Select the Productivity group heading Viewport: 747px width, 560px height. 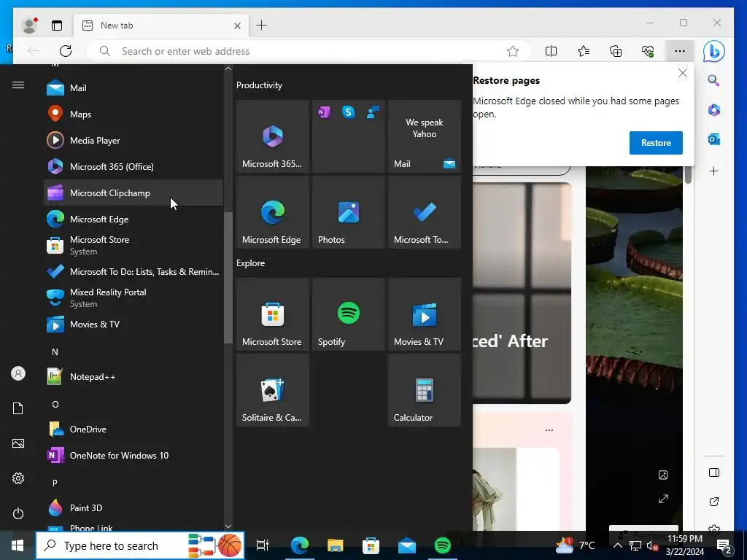[x=259, y=85]
